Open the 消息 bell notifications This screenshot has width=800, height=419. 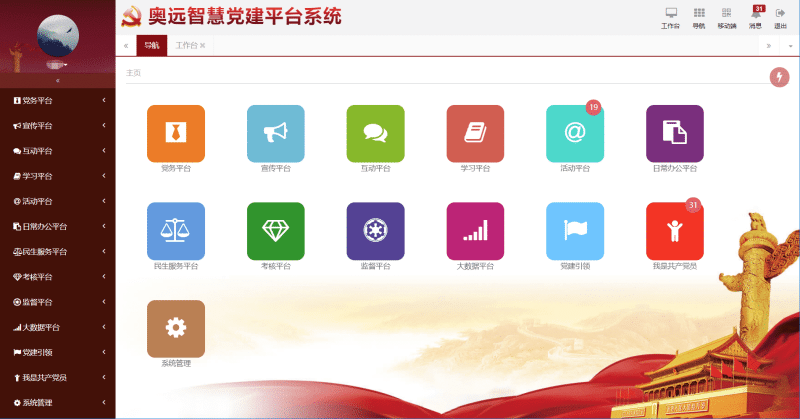[x=756, y=17]
